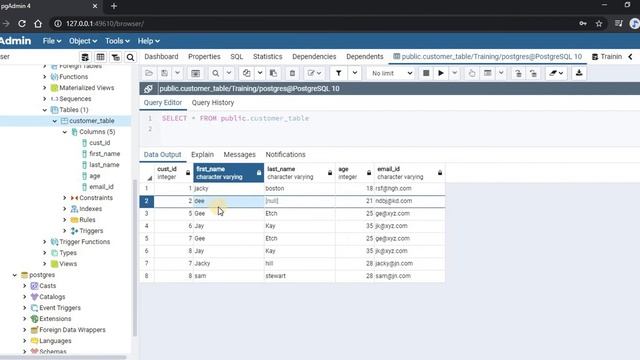Click the Rollback transaction icon
Viewport: 640px width, 360px height.
tap(533, 73)
